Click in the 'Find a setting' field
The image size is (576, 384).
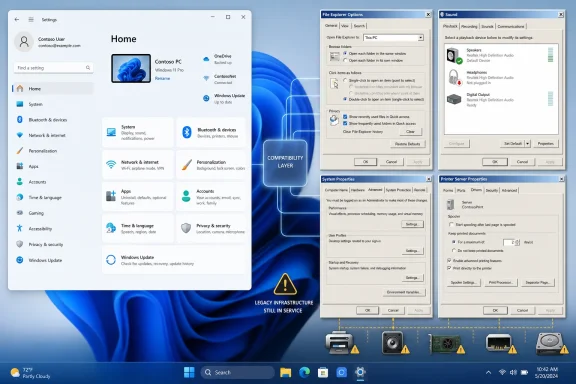(53, 68)
